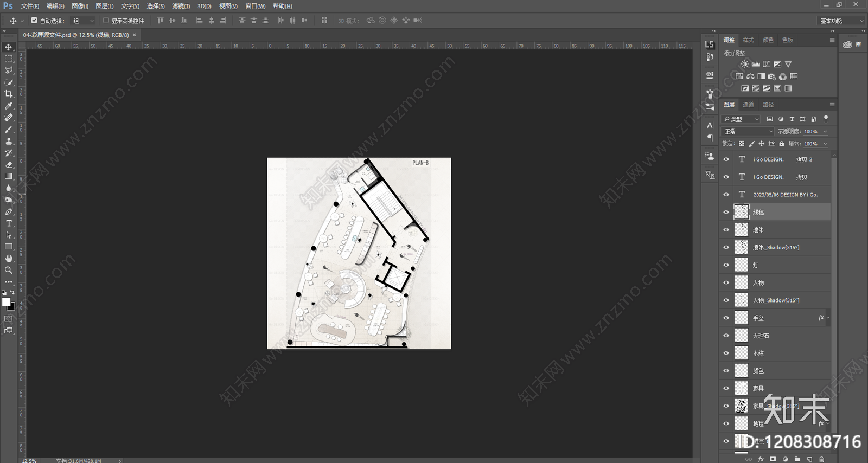
Task: Select the Horizontal Type tool
Action: tap(9, 223)
